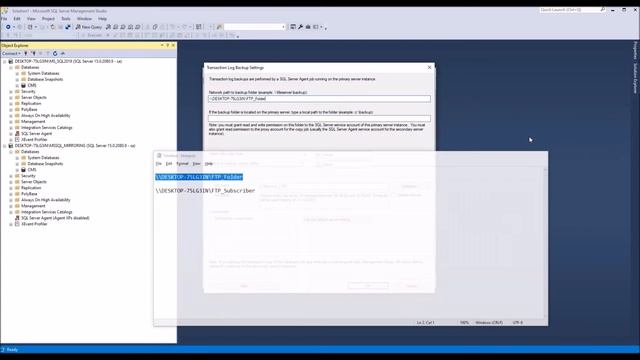Open the Notepad Help menu
Image resolution: width=640 pixels, height=360 pixels.
tap(209, 164)
